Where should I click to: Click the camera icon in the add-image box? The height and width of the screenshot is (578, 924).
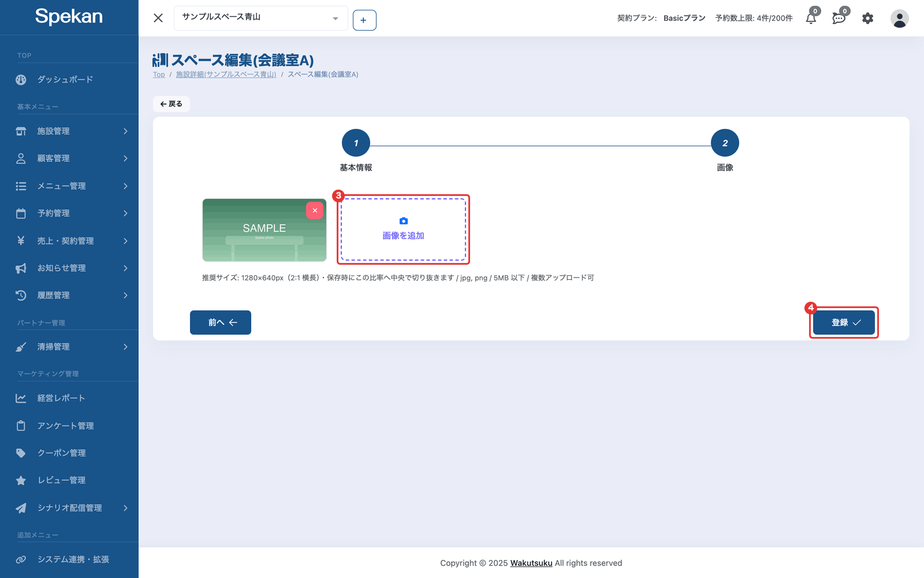pyautogui.click(x=404, y=221)
